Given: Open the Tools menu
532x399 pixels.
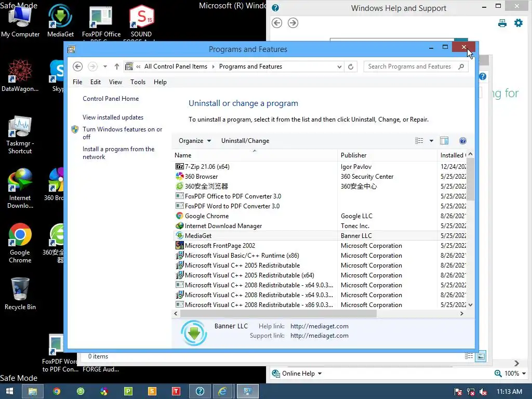Looking at the screenshot, I should pos(138,82).
